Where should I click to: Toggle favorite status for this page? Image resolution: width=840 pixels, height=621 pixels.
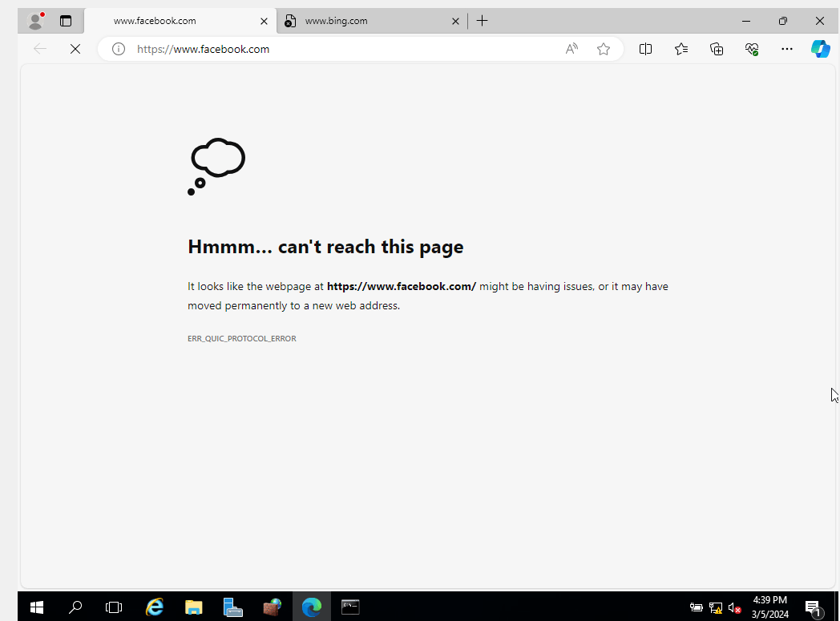[603, 49]
